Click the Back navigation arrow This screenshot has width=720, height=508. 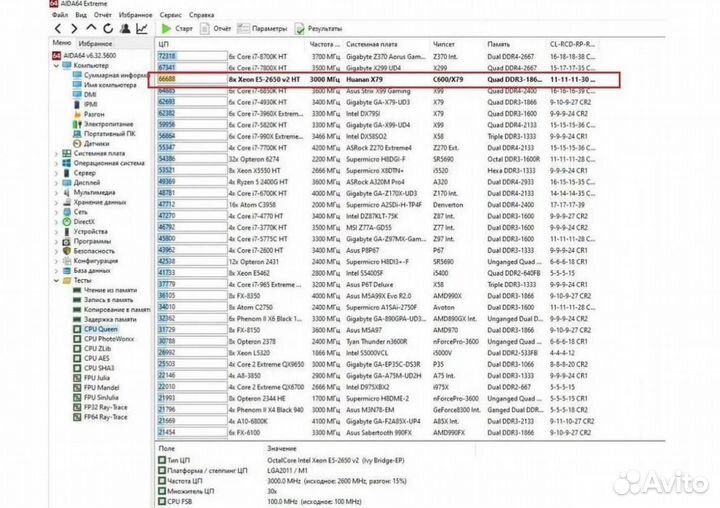pyautogui.click(x=58, y=28)
